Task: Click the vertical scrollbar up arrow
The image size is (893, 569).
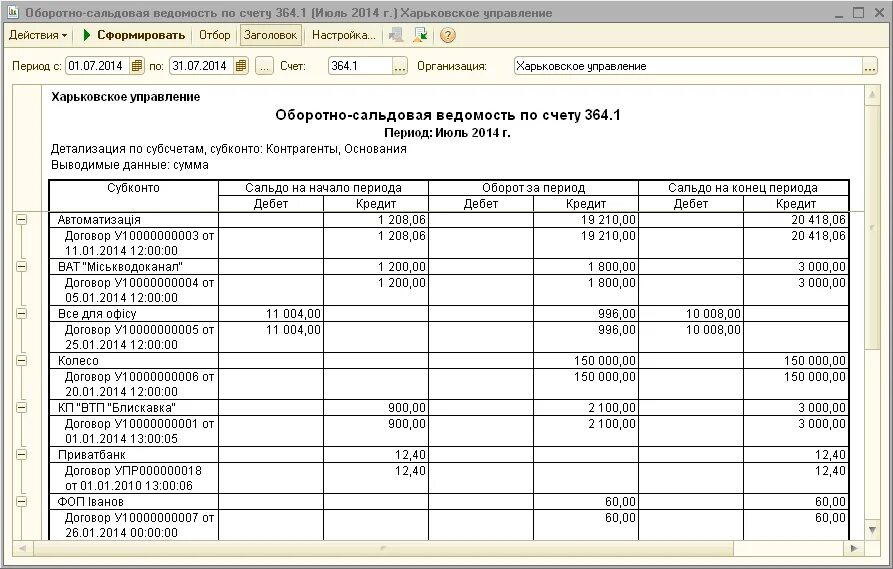Action: [x=872, y=95]
